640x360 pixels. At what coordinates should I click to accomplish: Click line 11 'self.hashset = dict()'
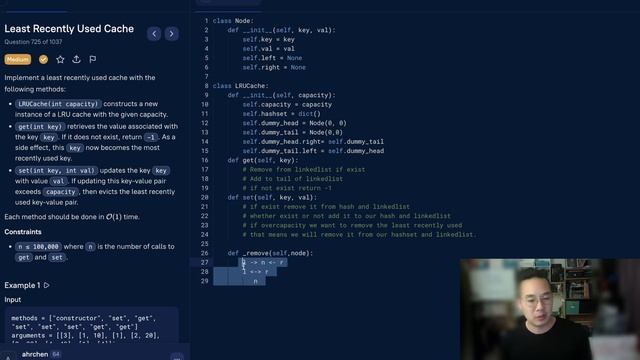click(282, 114)
